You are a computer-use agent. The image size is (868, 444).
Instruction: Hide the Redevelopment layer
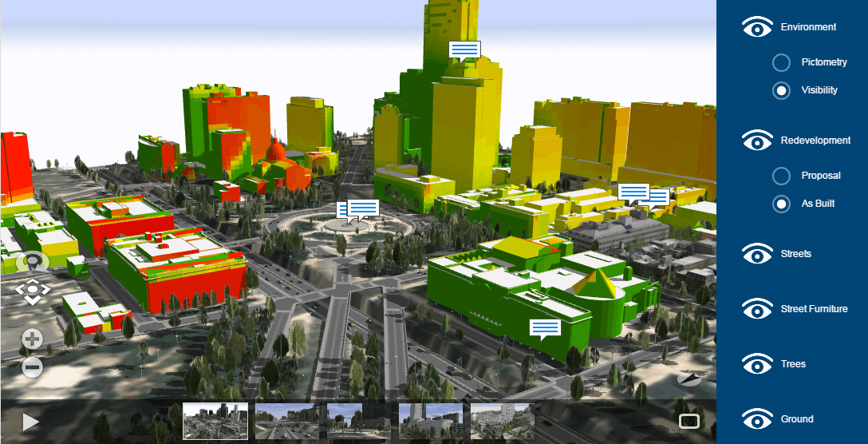coord(757,141)
